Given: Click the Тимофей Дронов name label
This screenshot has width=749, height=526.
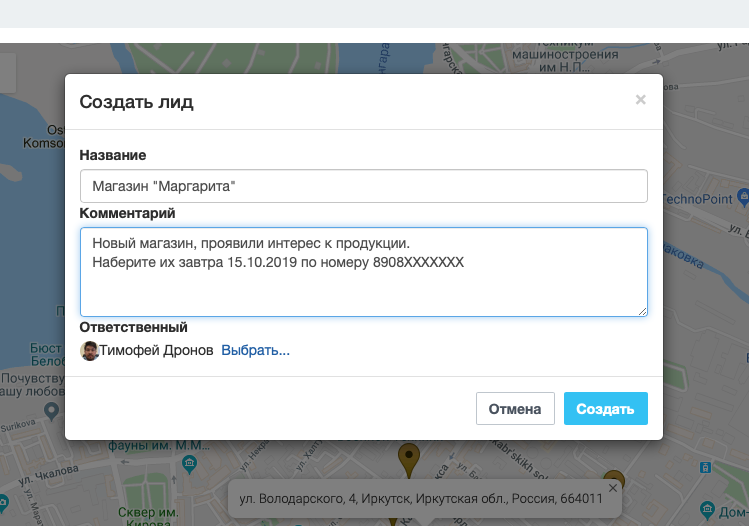Looking at the screenshot, I should click(157, 351).
